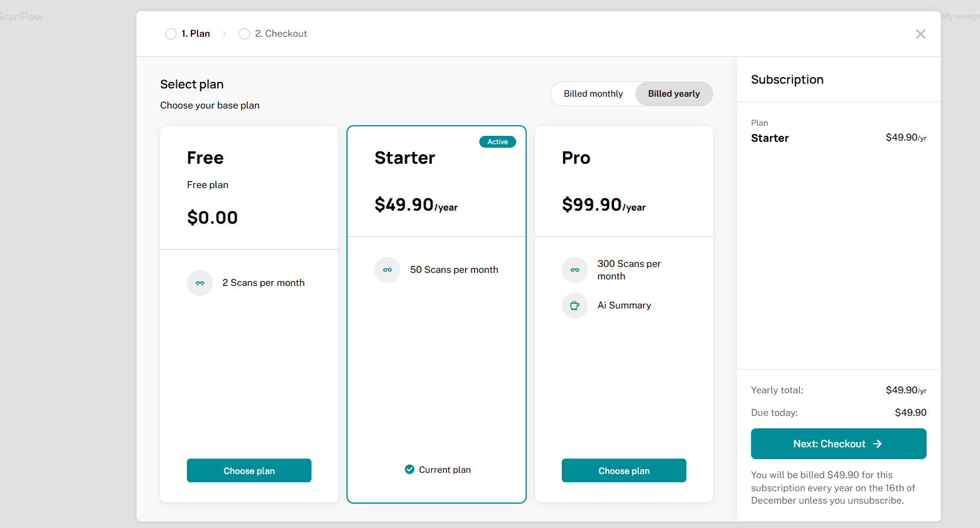This screenshot has width=980, height=528.
Task: Click the infinity icon beside 50 Scans
Action: pyautogui.click(x=387, y=270)
